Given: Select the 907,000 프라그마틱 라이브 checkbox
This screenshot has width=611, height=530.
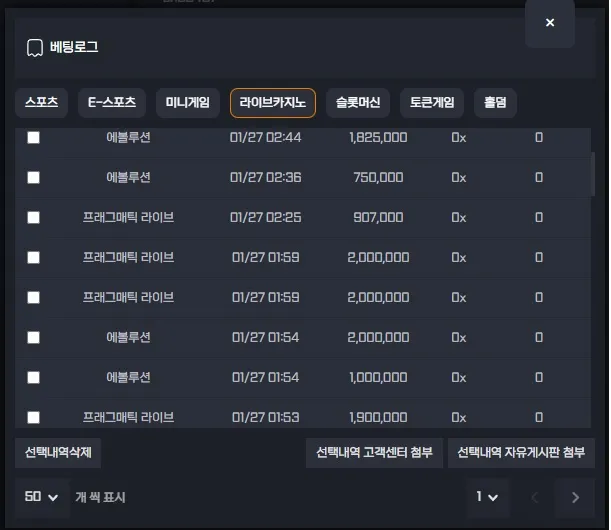Looking at the screenshot, I should point(34,217).
